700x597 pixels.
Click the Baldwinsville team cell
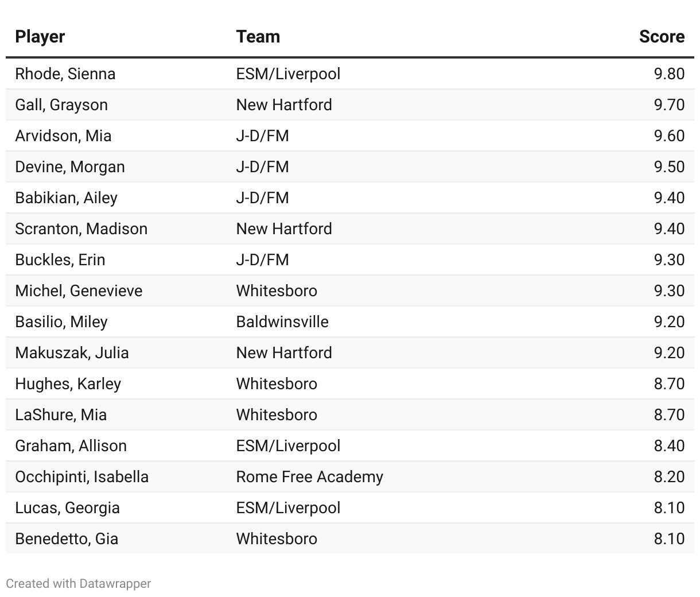[x=282, y=322]
